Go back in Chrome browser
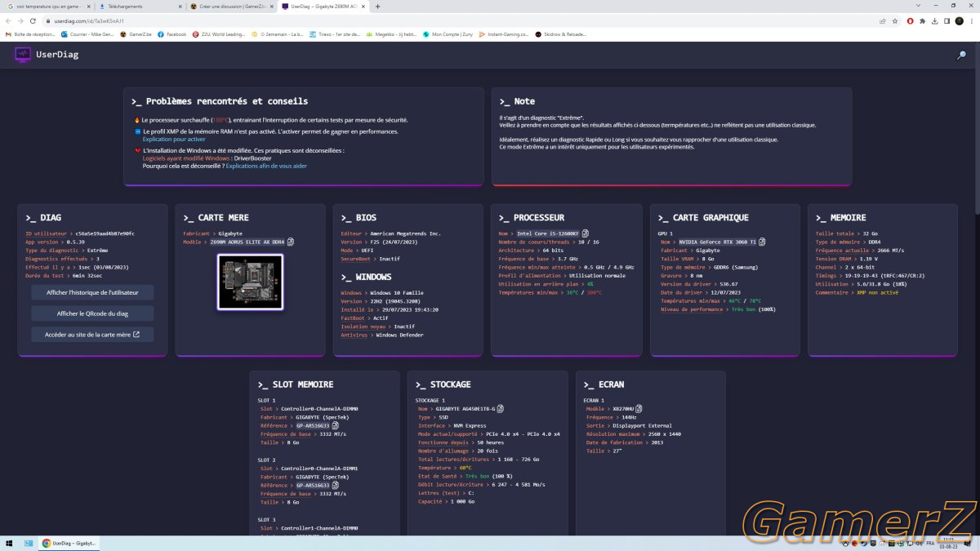Image resolution: width=980 pixels, height=551 pixels. coord(8,21)
